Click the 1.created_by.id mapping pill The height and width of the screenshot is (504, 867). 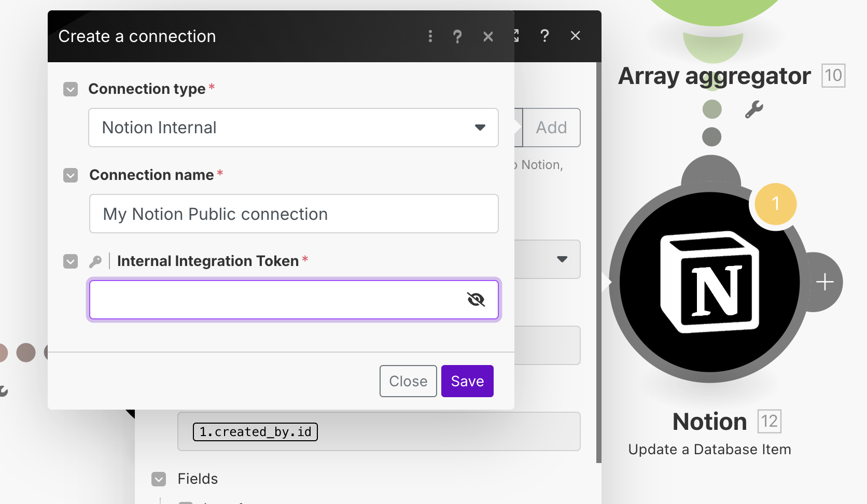click(x=255, y=432)
